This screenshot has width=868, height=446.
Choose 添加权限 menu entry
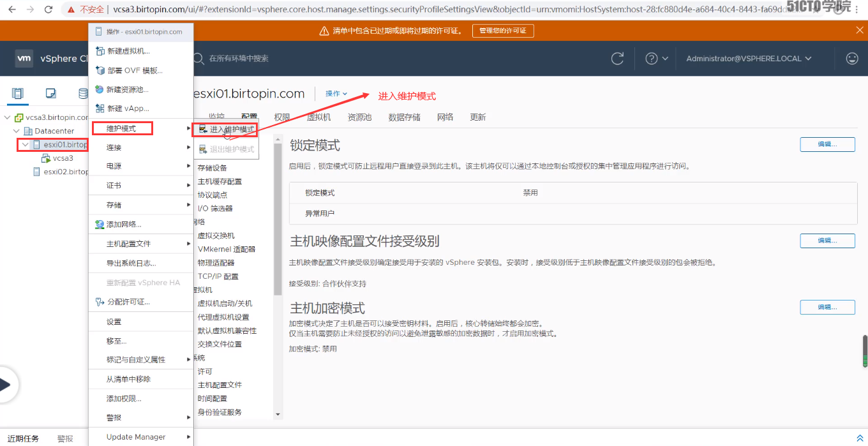click(140, 398)
